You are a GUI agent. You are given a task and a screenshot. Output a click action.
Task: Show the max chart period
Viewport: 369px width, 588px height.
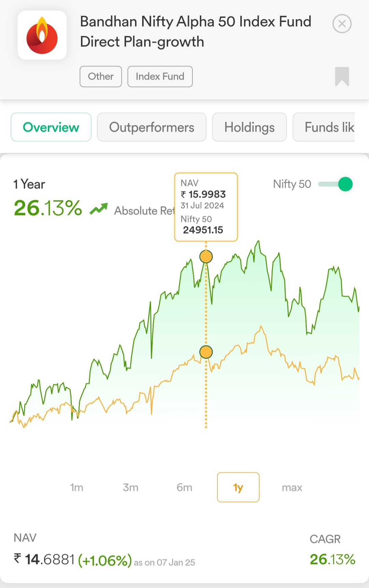click(292, 487)
